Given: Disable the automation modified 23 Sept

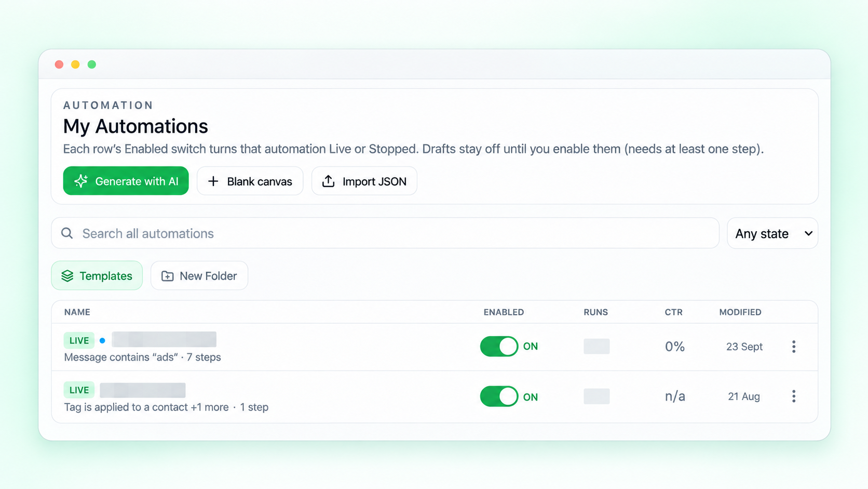Looking at the screenshot, I should click(499, 346).
